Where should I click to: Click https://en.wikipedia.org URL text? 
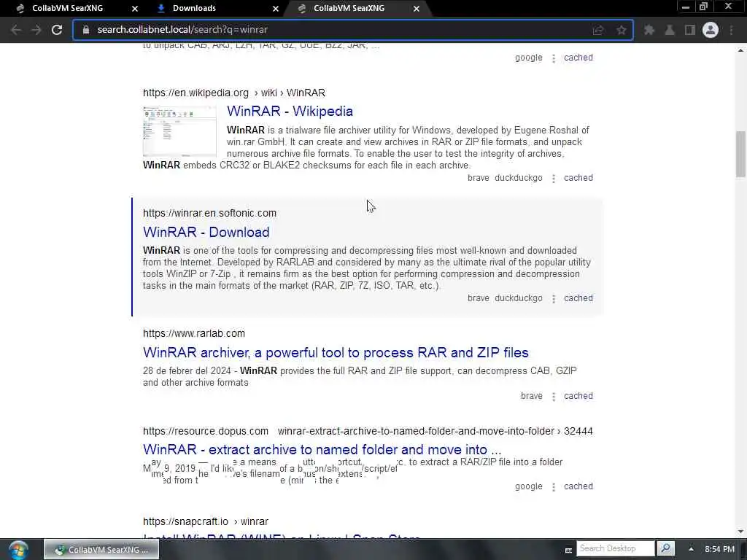196,93
